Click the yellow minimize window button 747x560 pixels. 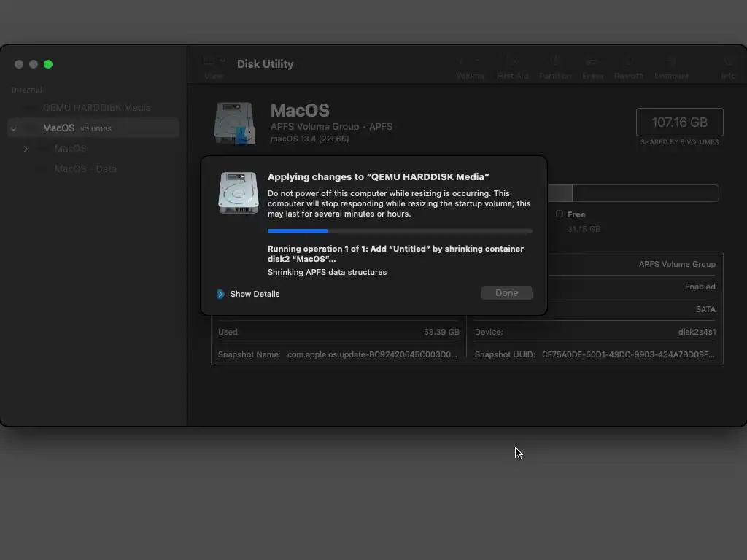(x=34, y=64)
